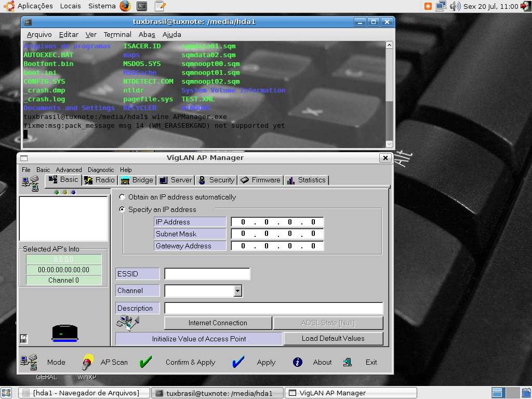Screen dimensions: 532x399
Task: Switch to hda1 Navegador de Arquivos taskbar item
Action: coord(84,393)
